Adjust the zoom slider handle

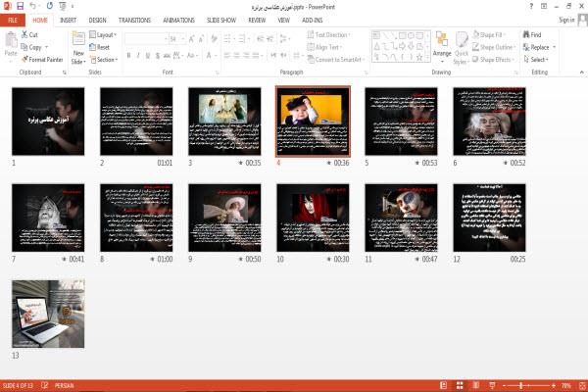click(521, 385)
